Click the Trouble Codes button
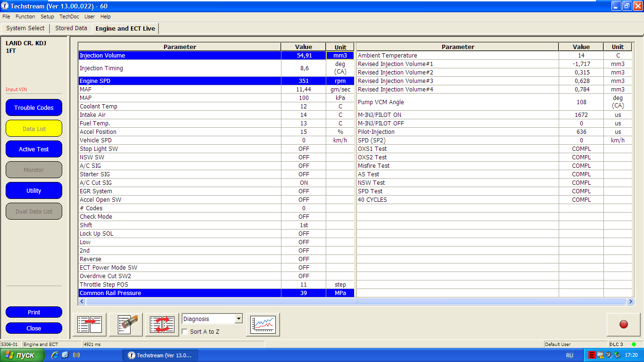The height and width of the screenshot is (362, 644). 34,108
